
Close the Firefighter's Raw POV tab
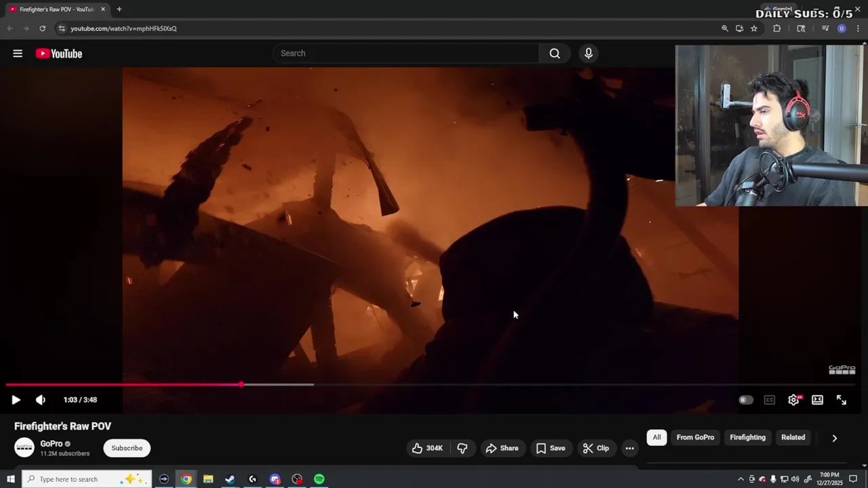103,9
